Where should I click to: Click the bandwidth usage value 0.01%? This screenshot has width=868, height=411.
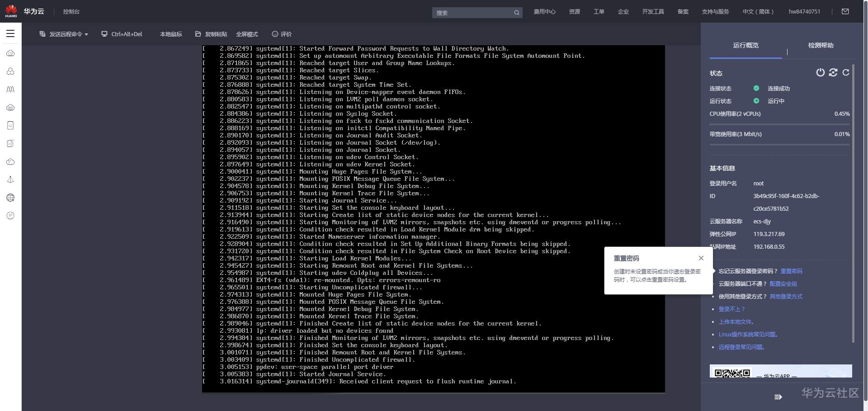[842, 134]
